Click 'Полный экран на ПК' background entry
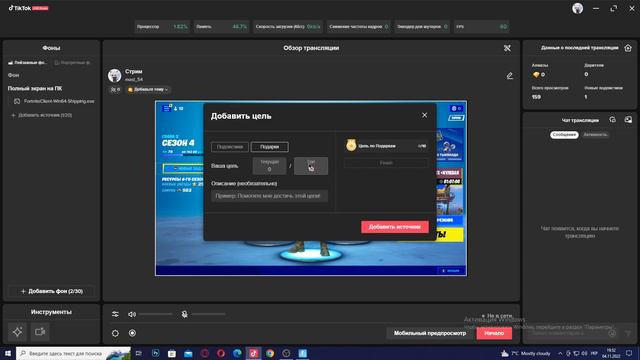Viewport: 640px width, 360px height. coord(35,89)
